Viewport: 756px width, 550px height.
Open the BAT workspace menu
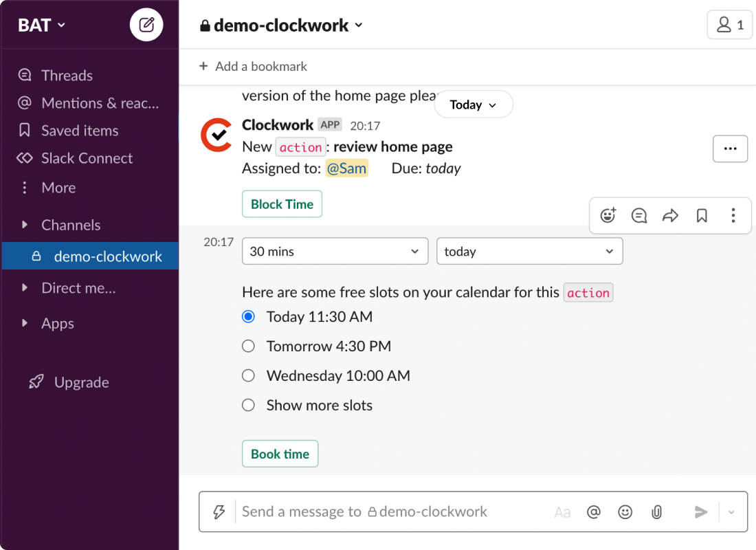(x=41, y=25)
